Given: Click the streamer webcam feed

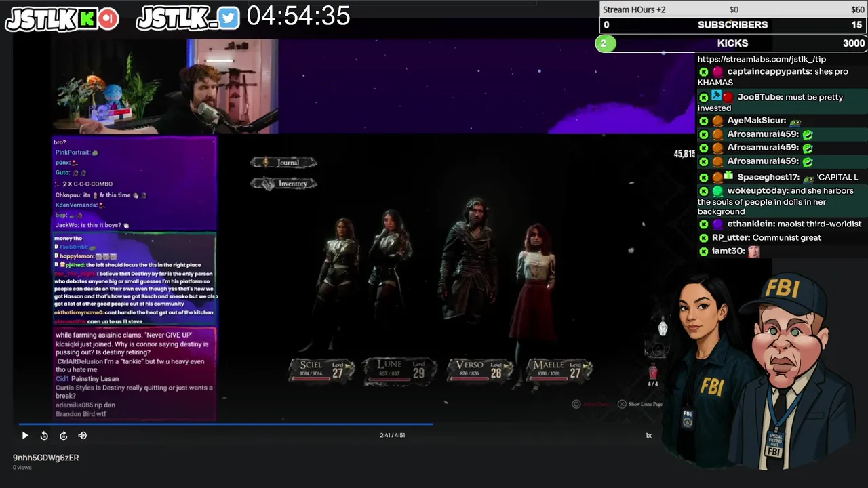Looking at the screenshot, I should coord(165,86).
